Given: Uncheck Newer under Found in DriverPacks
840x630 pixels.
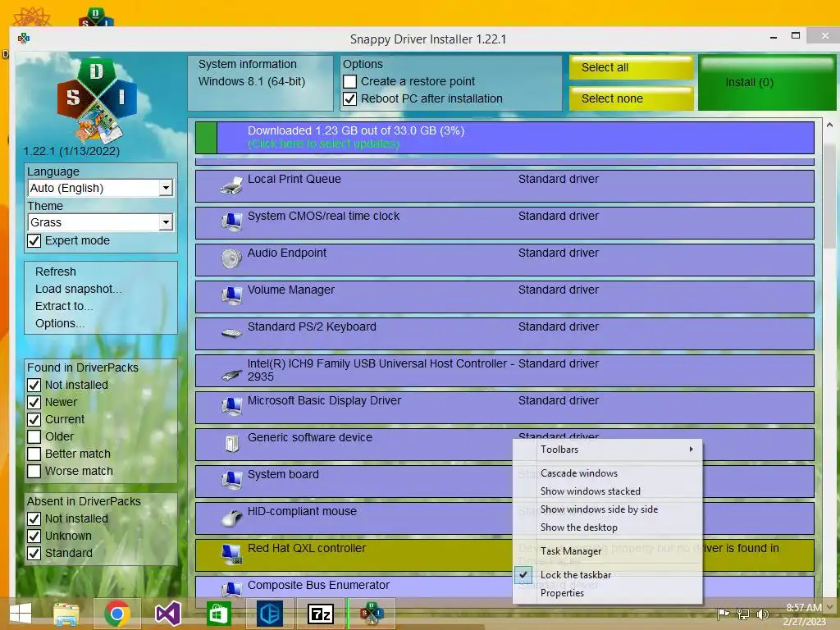Looking at the screenshot, I should click(x=34, y=402).
